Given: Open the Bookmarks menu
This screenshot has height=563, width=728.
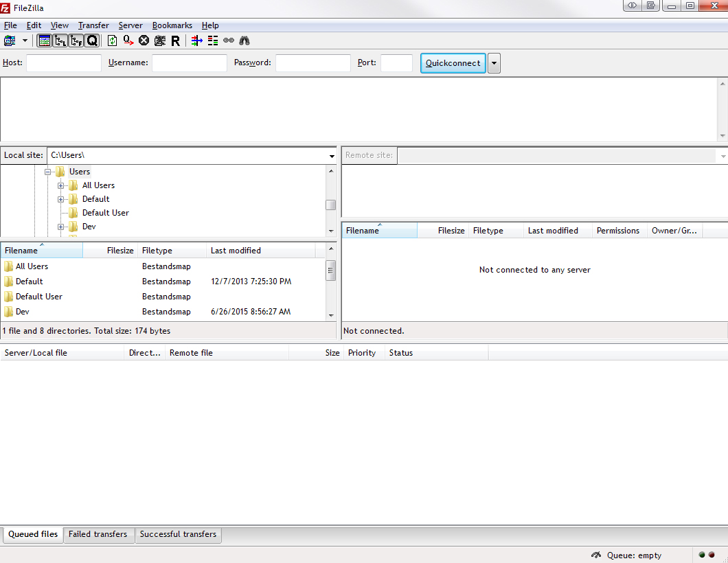Looking at the screenshot, I should click(x=172, y=25).
